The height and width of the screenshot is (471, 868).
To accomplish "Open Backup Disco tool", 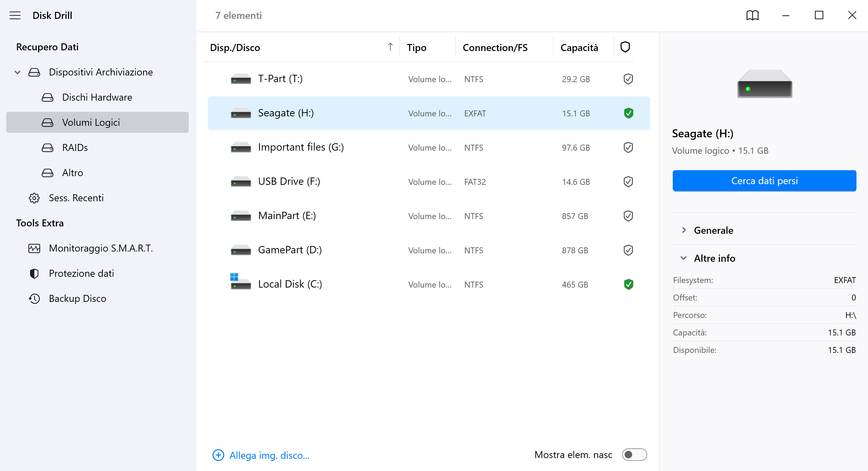I will click(97, 298).
